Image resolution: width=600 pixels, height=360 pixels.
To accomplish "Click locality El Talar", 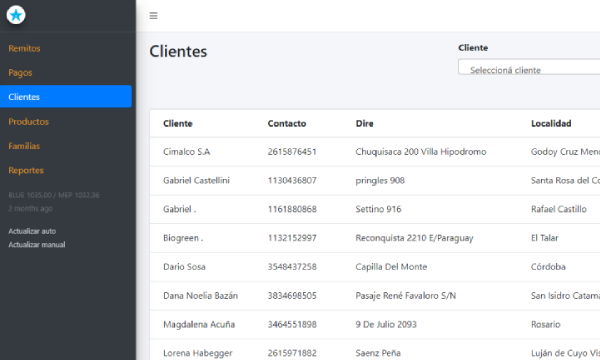I will pos(545,238).
